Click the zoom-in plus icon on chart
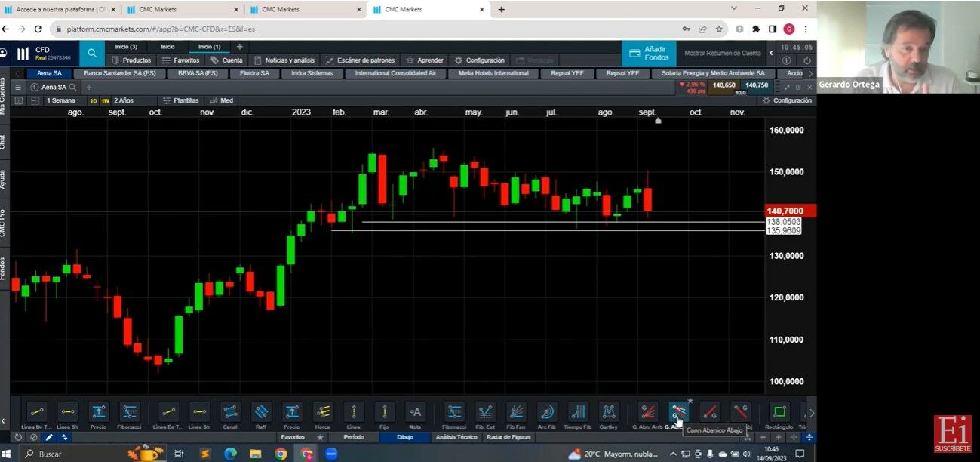Viewport: 980px width, 462px height. [x=778, y=437]
